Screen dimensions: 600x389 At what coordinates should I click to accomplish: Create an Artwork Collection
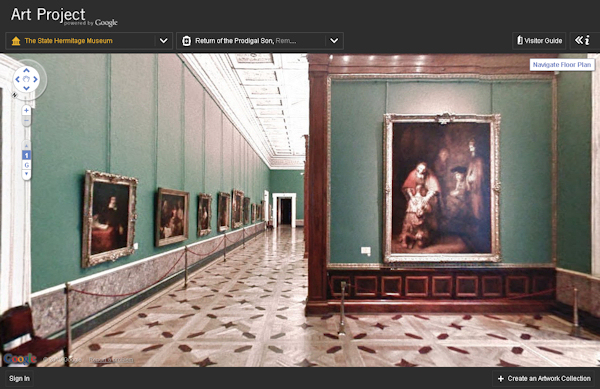pos(544,378)
